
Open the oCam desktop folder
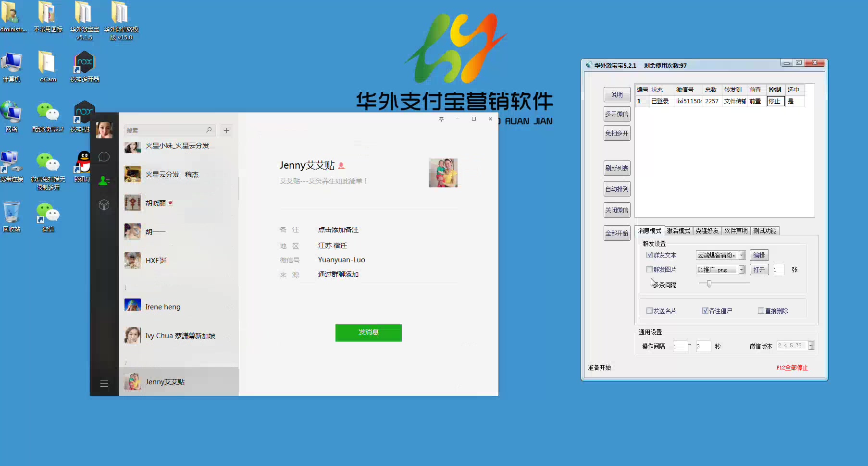[x=48, y=67]
